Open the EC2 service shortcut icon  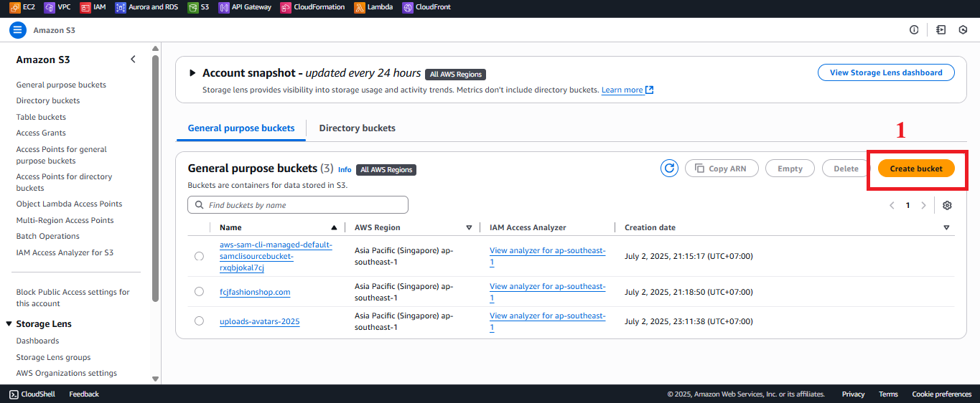pyautogui.click(x=14, y=7)
